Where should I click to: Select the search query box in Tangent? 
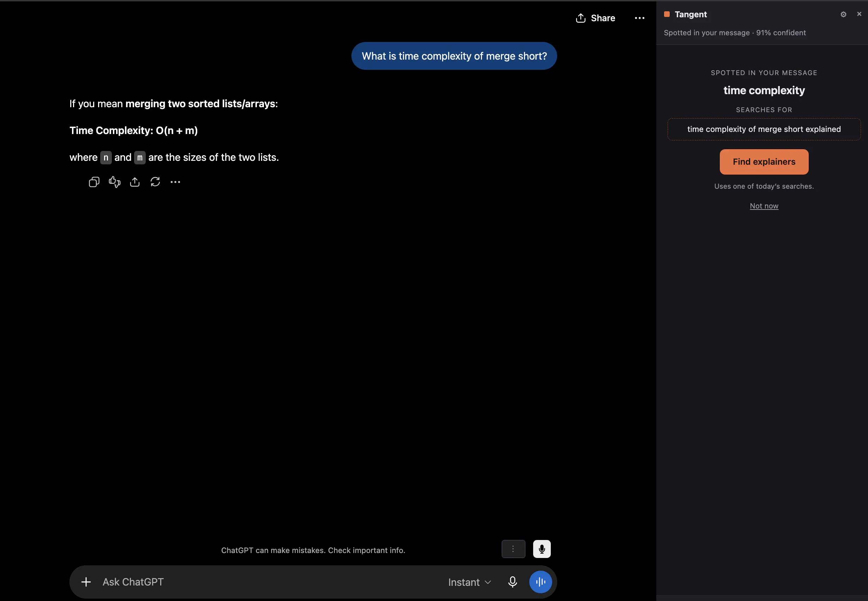[764, 129]
